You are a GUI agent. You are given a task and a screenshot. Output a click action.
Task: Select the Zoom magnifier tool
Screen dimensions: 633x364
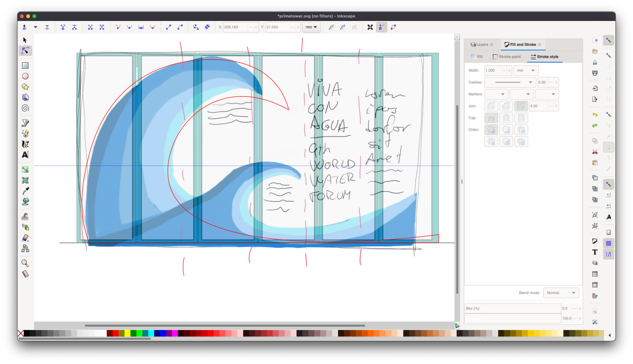tap(25, 263)
